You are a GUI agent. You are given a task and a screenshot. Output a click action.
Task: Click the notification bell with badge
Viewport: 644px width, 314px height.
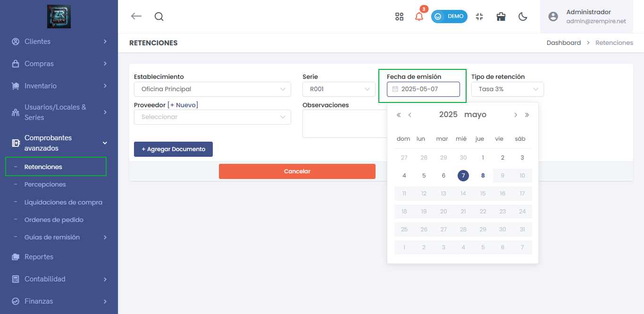pos(419,17)
